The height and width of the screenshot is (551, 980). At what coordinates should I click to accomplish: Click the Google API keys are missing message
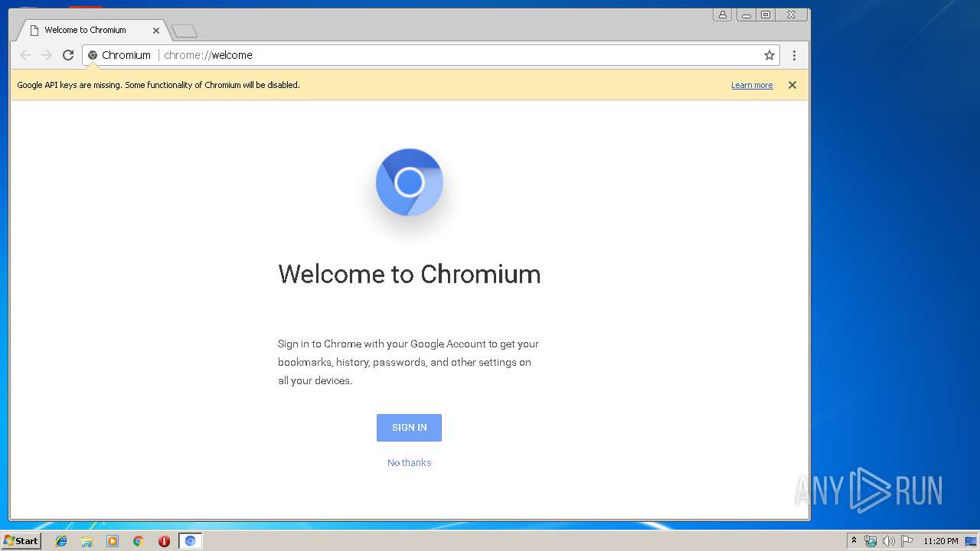tap(158, 85)
